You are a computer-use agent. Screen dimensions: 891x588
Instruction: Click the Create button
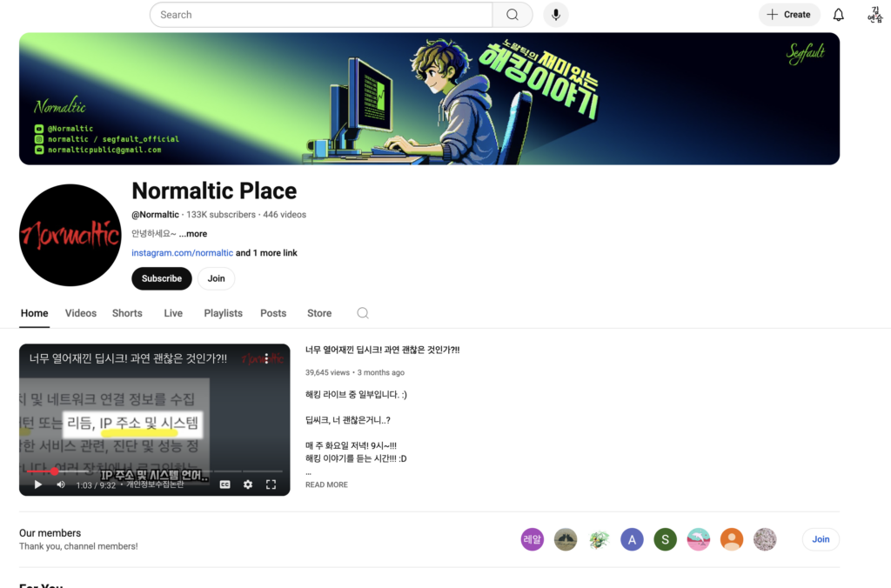point(789,15)
